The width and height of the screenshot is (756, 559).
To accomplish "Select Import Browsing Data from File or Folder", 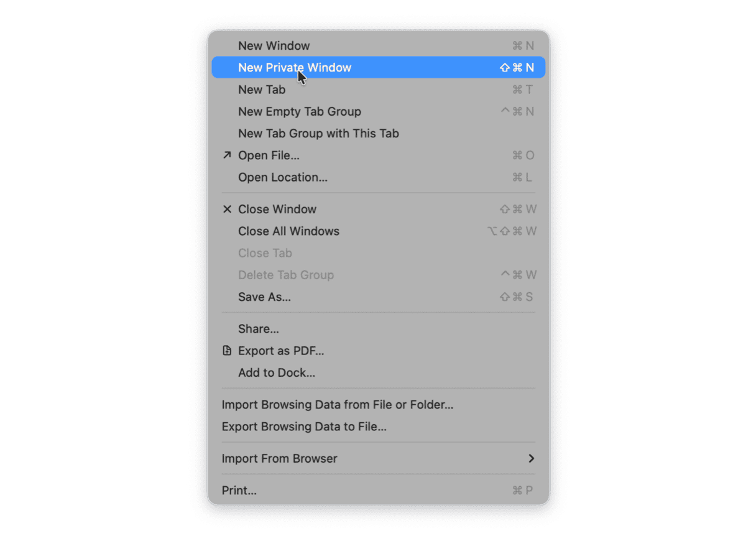I will pyautogui.click(x=379, y=404).
